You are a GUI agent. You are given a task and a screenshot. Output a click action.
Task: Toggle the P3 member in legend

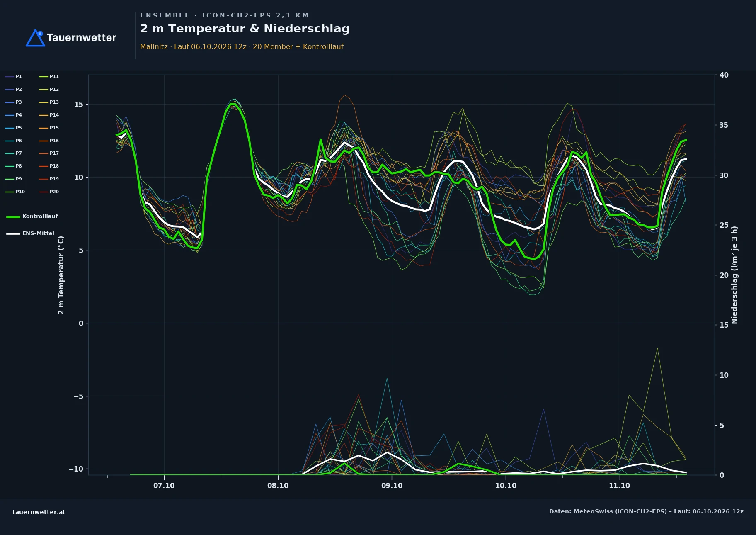click(x=14, y=102)
